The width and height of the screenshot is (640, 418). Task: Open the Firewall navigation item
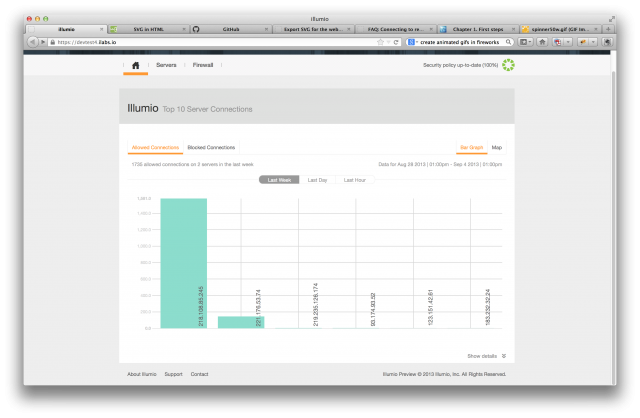[203, 65]
